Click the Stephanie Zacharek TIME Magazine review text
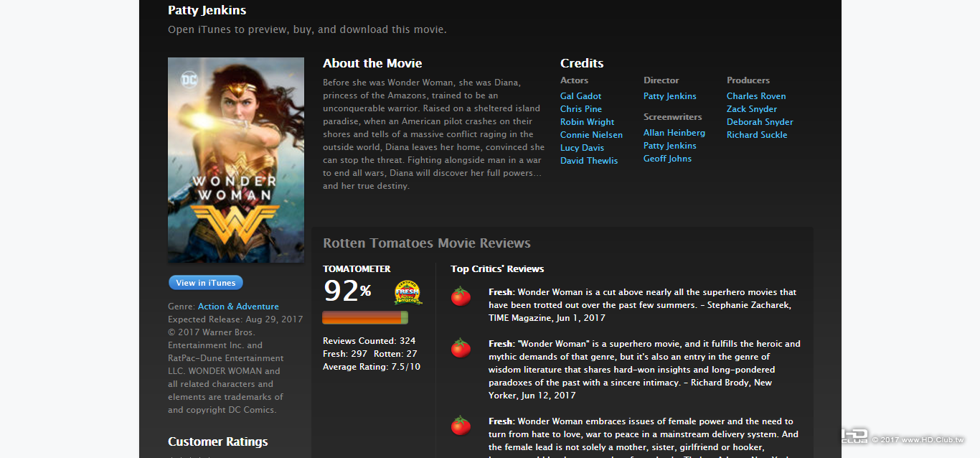The width and height of the screenshot is (980, 458). tap(643, 305)
